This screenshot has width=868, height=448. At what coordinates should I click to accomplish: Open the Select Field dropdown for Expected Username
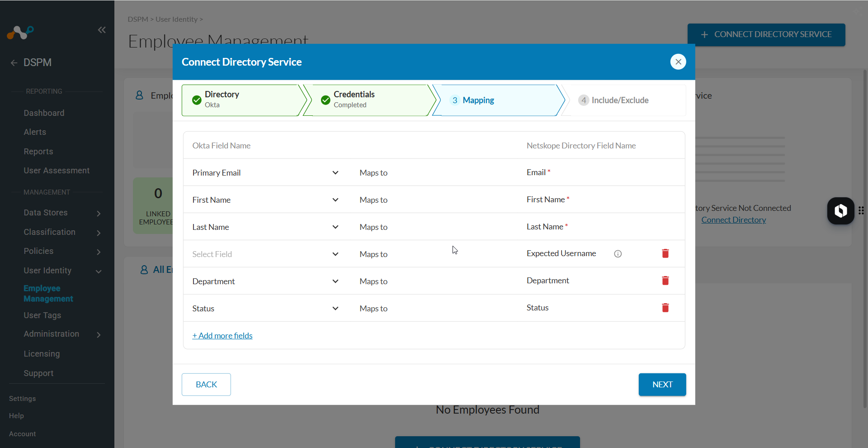click(265, 254)
